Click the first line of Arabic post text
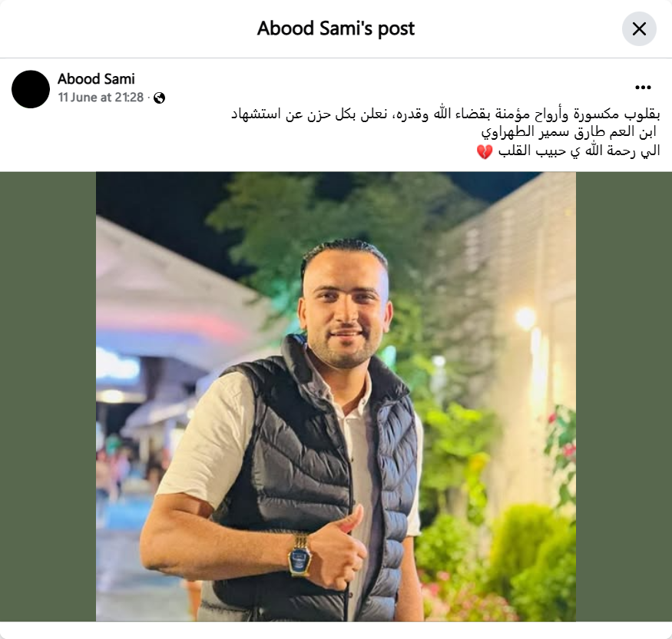 coord(445,114)
